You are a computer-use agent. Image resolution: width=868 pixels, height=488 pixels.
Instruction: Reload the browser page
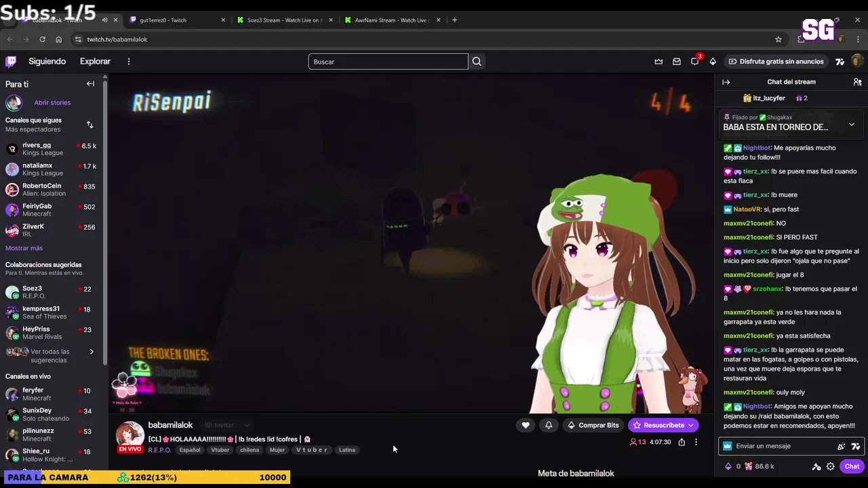tap(42, 39)
